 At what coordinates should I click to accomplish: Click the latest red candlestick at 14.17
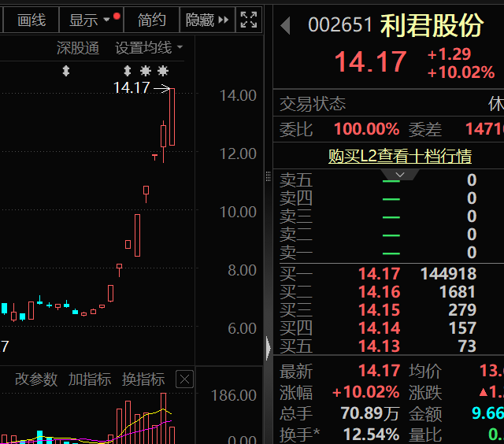click(x=172, y=117)
